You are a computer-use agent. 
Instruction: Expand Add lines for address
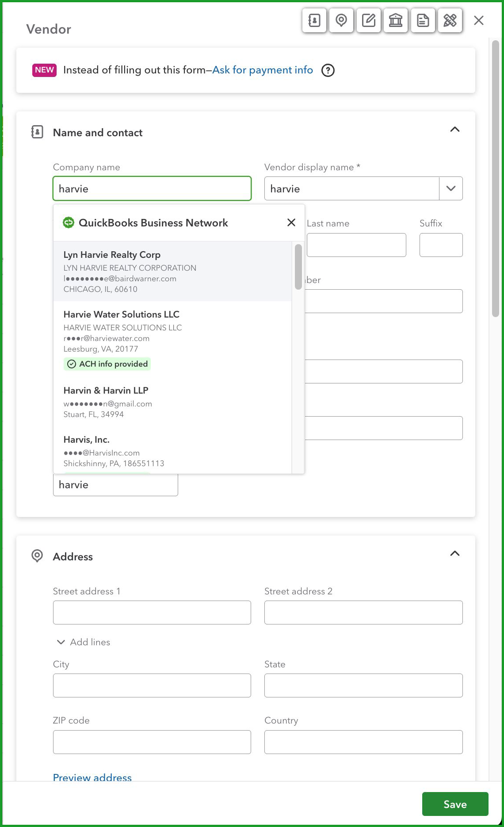click(84, 642)
